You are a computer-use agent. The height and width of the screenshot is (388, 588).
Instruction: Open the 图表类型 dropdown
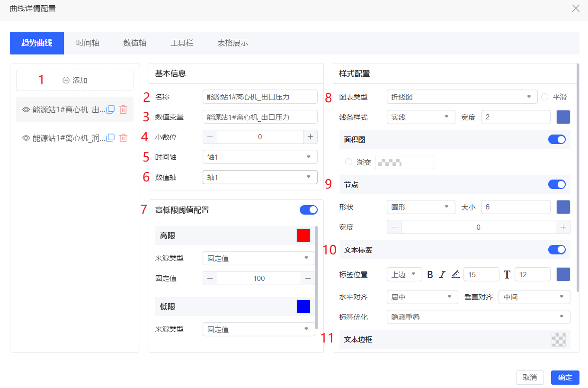coord(462,97)
